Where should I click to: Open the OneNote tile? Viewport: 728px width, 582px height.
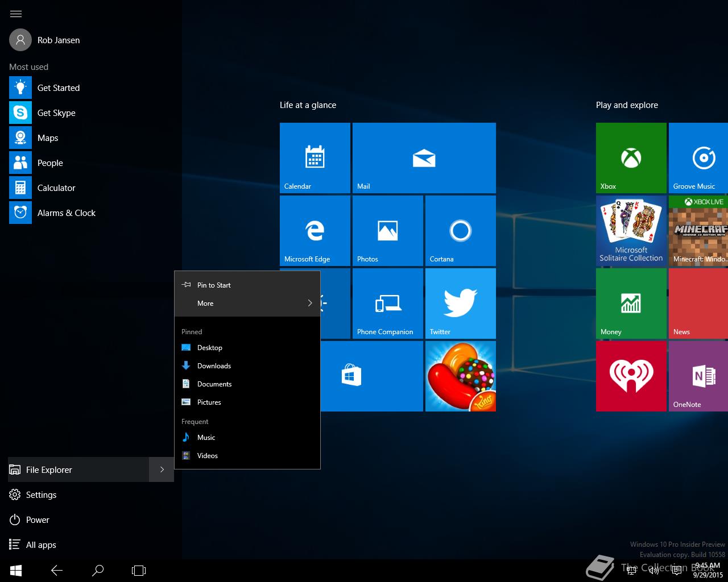(698, 376)
